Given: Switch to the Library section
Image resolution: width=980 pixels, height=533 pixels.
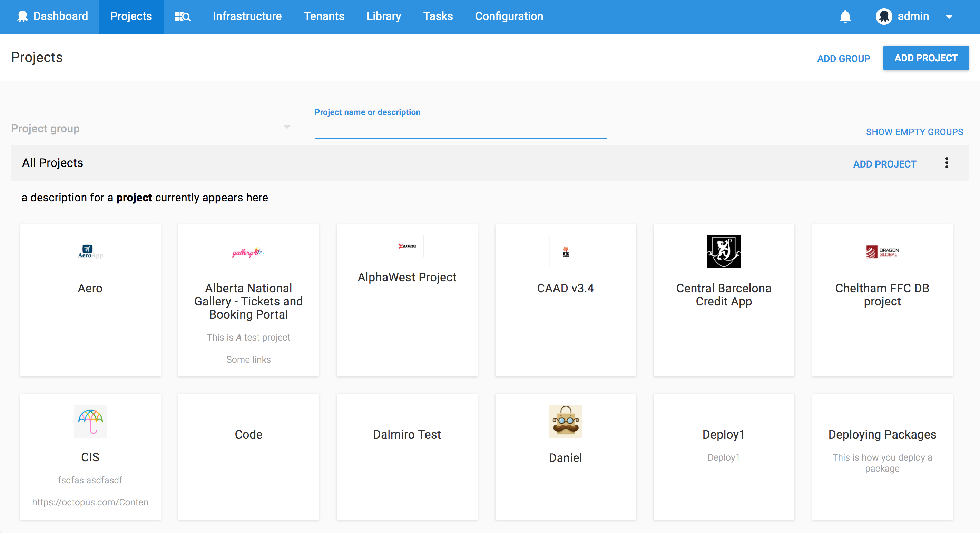Looking at the screenshot, I should (x=383, y=16).
